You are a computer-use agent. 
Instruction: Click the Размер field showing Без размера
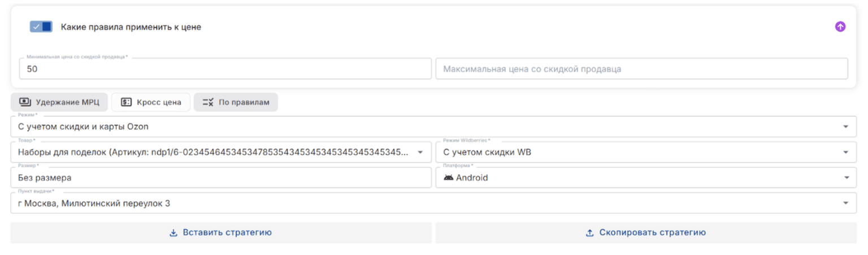pos(221,178)
